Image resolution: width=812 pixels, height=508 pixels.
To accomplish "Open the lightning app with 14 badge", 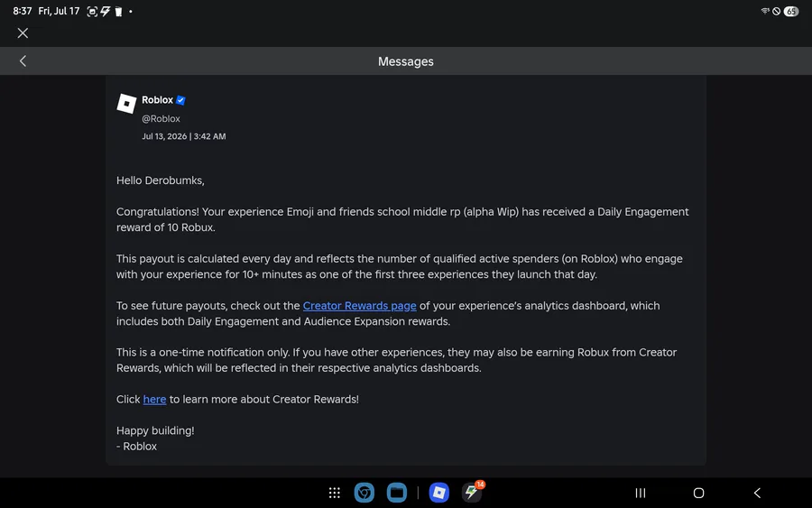I will pos(472,492).
